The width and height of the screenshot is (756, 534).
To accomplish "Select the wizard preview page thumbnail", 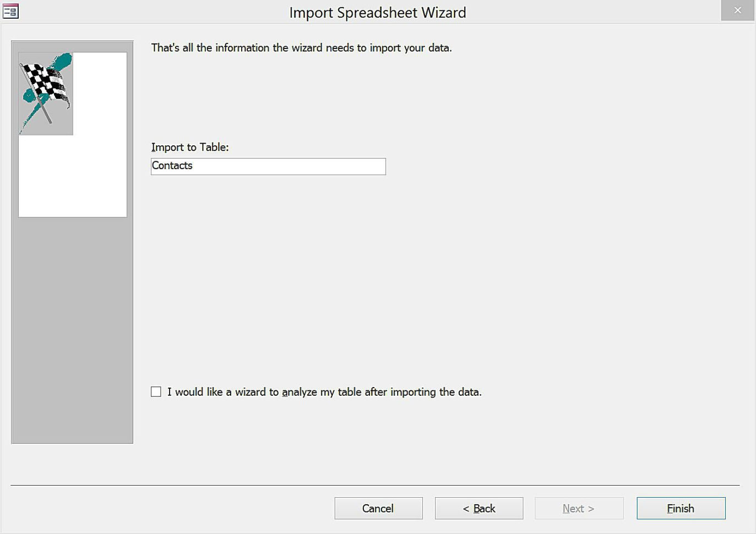I will [x=72, y=132].
